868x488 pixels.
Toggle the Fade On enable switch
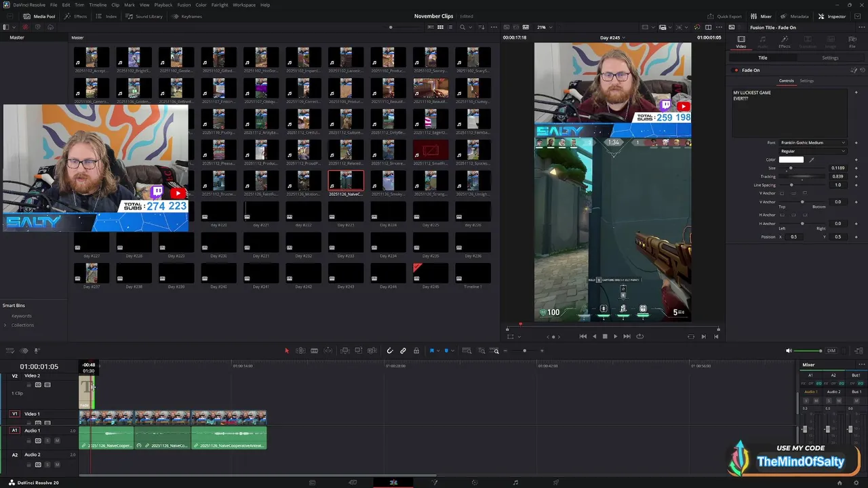(736, 70)
